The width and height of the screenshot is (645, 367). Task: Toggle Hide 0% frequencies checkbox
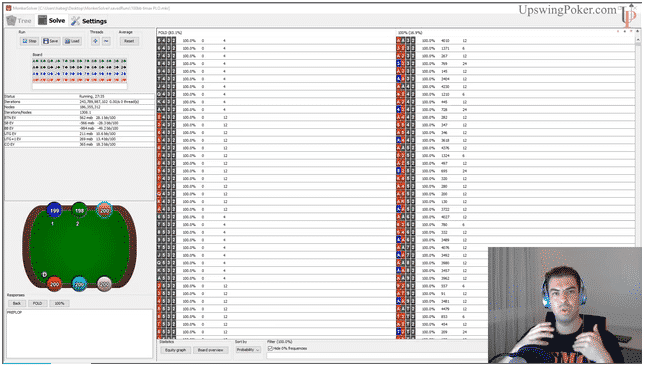coord(270,348)
